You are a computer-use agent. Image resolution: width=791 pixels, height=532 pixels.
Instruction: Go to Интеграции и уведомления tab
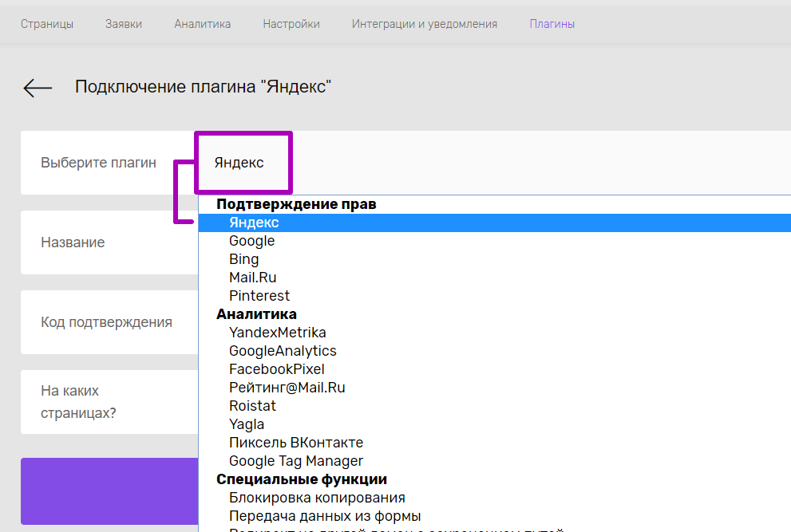(425, 24)
